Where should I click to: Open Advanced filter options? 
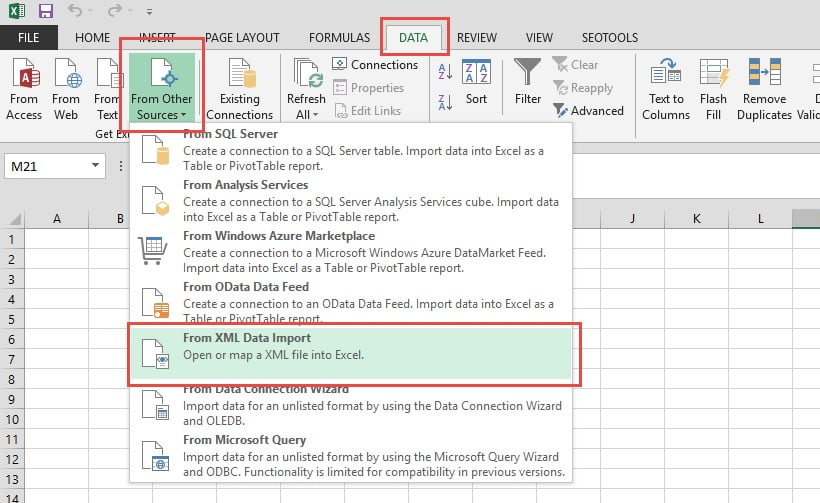588,111
